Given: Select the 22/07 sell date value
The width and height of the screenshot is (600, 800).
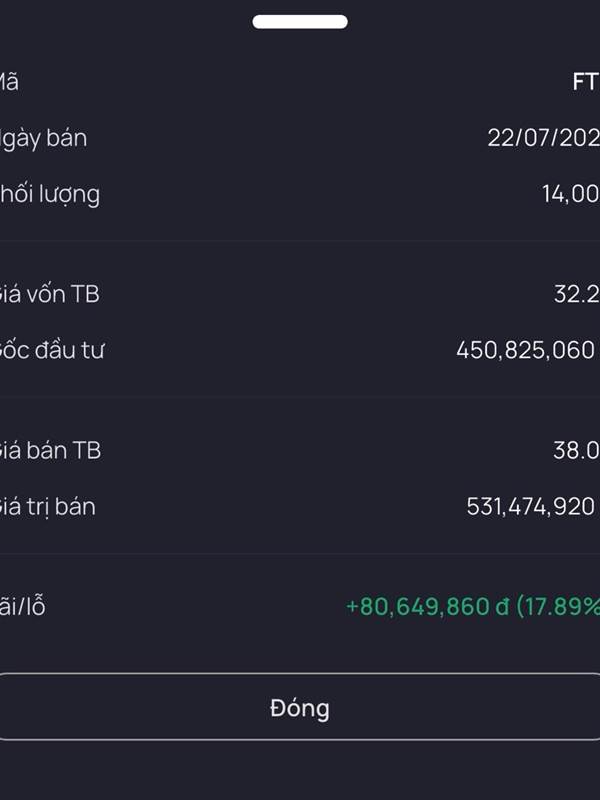Looking at the screenshot, I should [543, 138].
